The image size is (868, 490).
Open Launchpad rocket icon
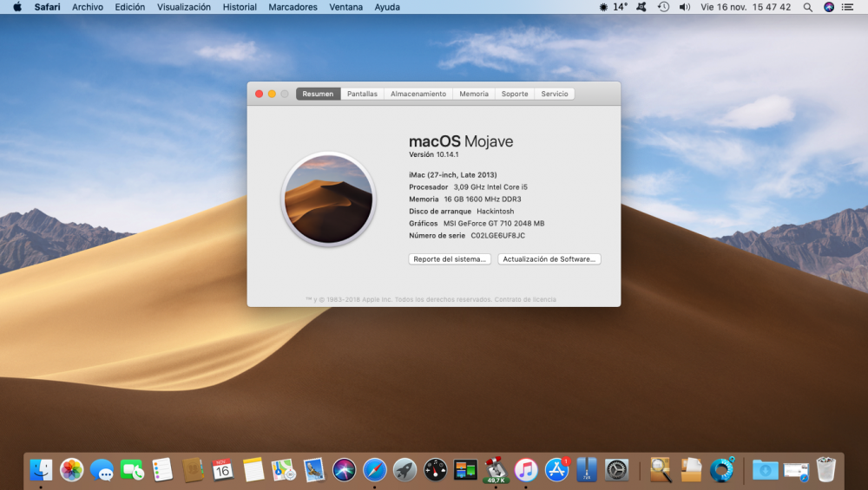404,470
